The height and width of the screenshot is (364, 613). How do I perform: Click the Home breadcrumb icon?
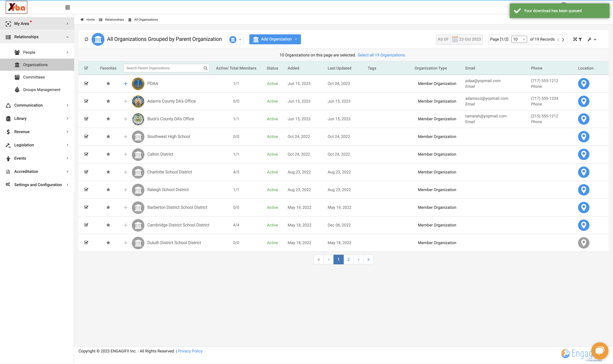tap(82, 20)
